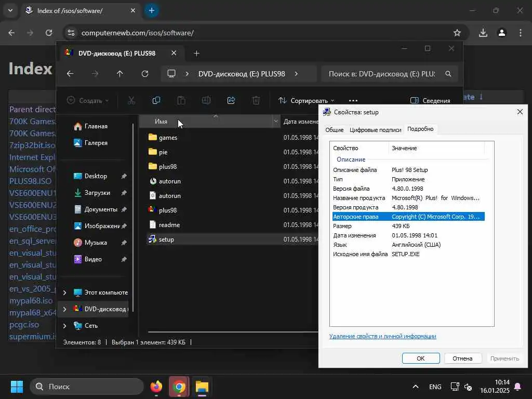Viewport: 532px width, 399px height.
Task: Open the Создать dropdown
Action: 88,100
